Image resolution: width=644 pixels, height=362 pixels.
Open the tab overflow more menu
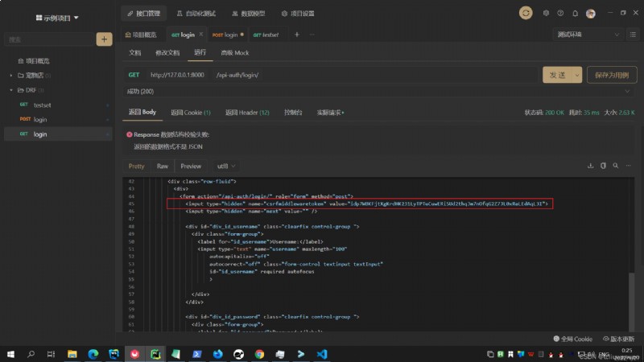pyautogui.click(x=312, y=35)
